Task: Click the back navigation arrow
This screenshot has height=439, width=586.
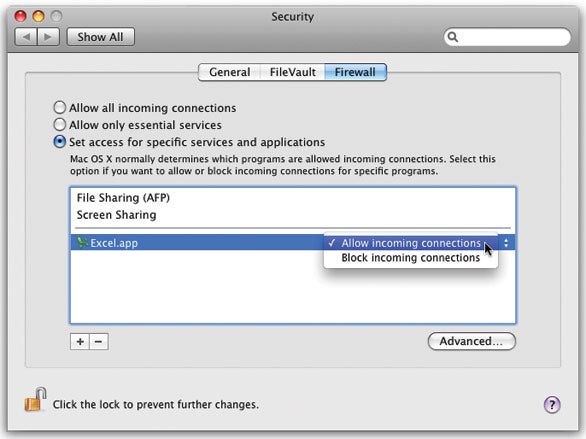Action: 26,37
